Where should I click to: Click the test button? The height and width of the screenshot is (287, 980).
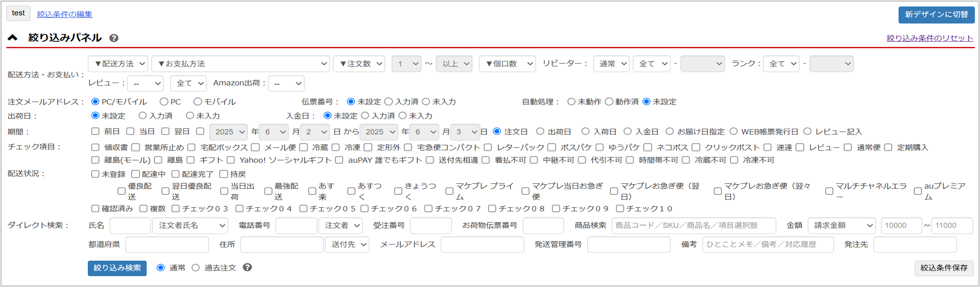click(18, 13)
